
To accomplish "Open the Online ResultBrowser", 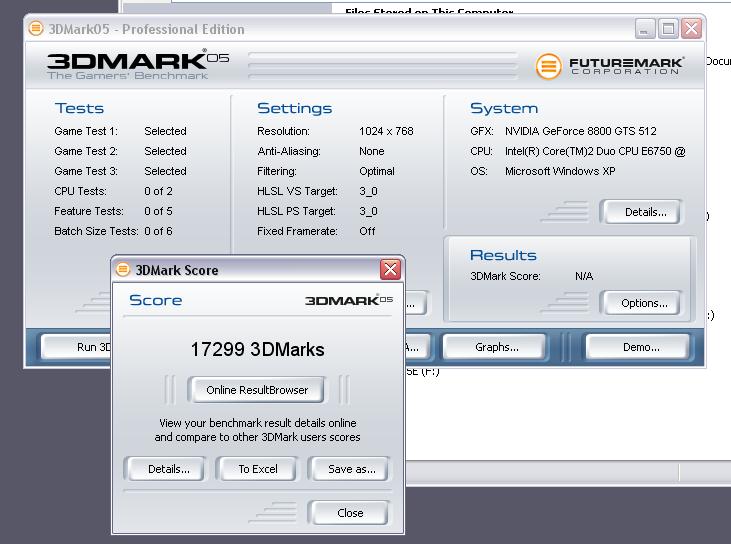I will [x=257, y=390].
